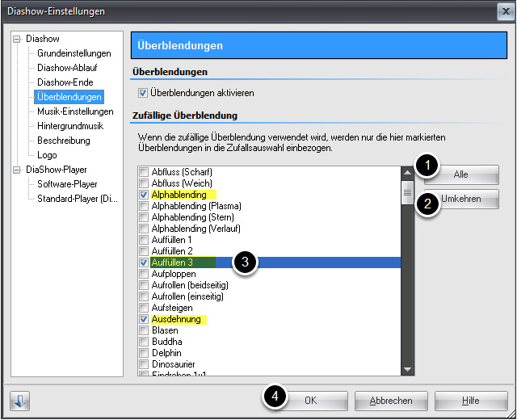
Task: Click the transition list scrollbar down arrow
Action: [x=408, y=369]
